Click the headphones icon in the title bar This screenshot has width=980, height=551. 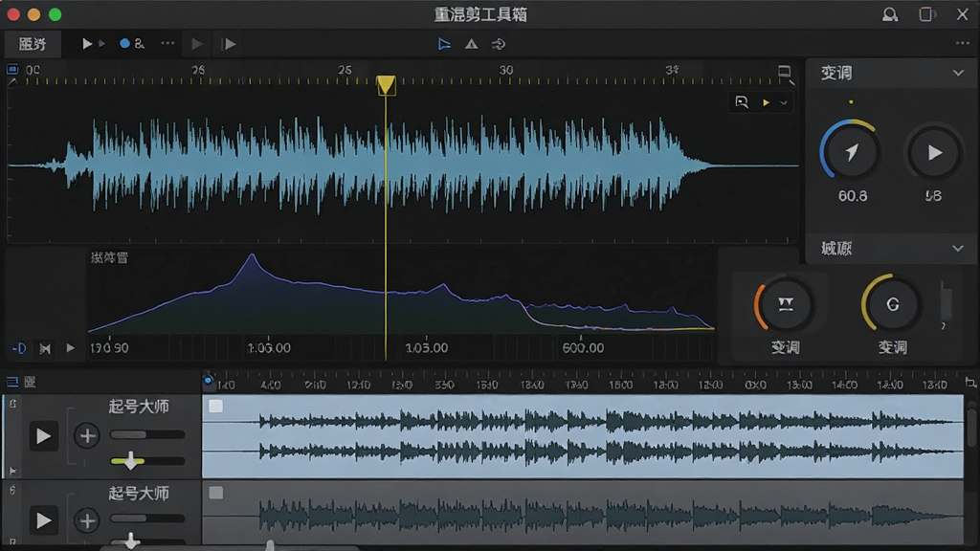(x=890, y=14)
